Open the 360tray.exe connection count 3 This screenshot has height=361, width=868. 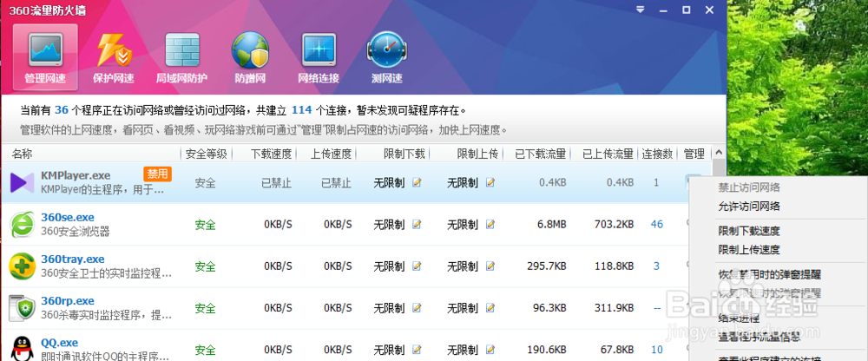(656, 266)
